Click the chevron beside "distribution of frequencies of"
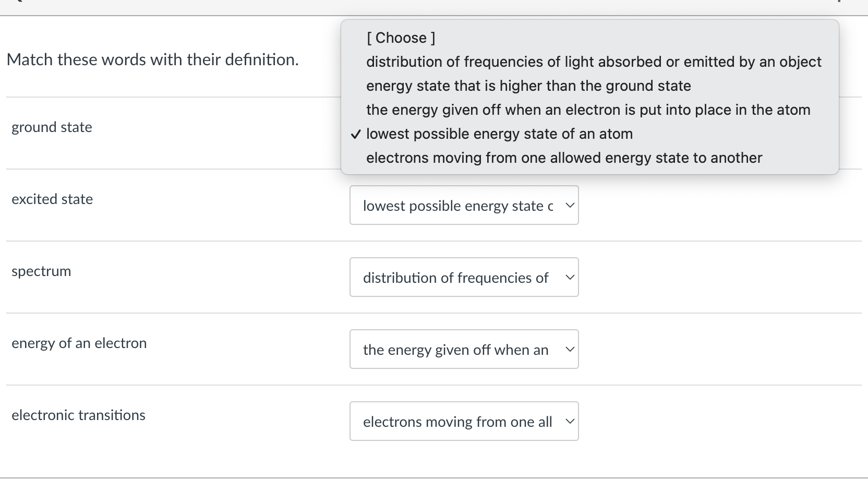 [x=570, y=277]
